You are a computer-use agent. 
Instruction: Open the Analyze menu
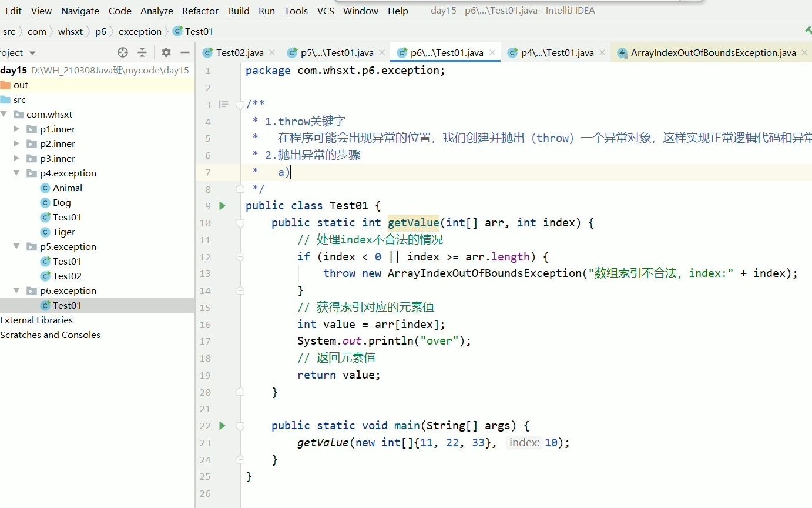pyautogui.click(x=157, y=11)
